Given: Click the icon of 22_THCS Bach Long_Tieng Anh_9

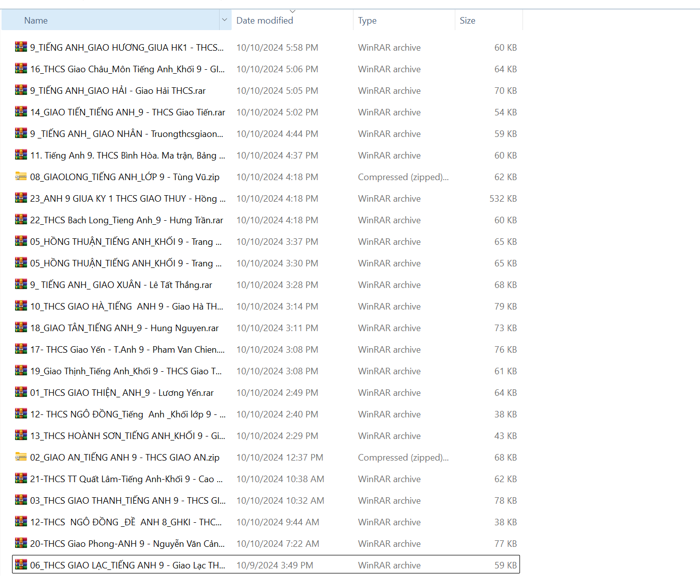Looking at the screenshot, I should pyautogui.click(x=21, y=219).
